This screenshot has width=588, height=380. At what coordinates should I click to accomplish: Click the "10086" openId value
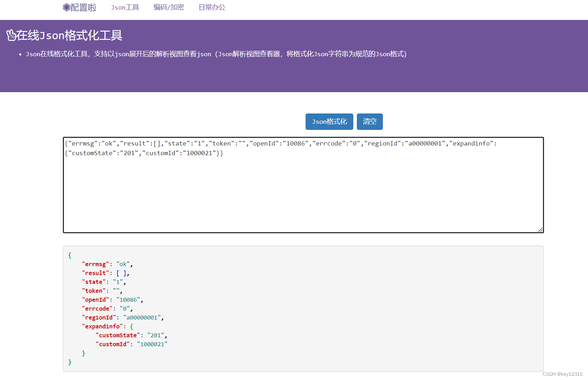tap(129, 299)
